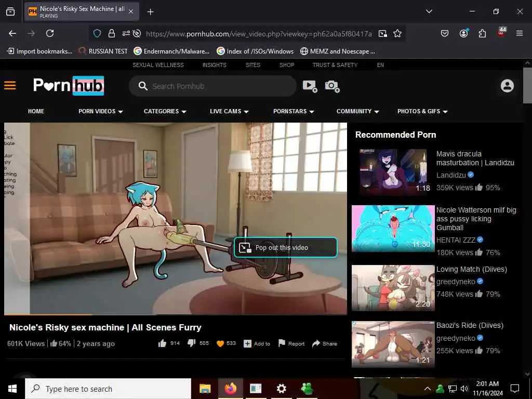The image size is (532, 399).
Task: Open the Firefox account icon
Action: tap(463, 33)
